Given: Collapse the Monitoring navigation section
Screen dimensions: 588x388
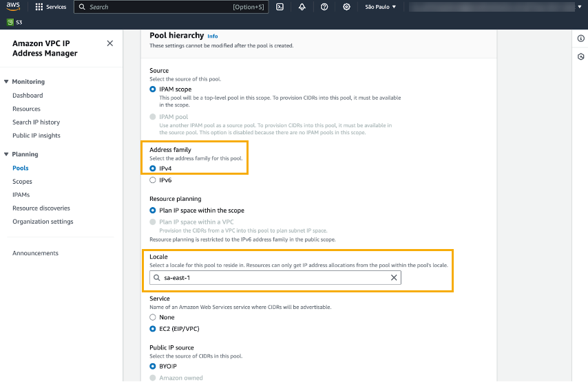Looking at the screenshot, I should coord(7,82).
